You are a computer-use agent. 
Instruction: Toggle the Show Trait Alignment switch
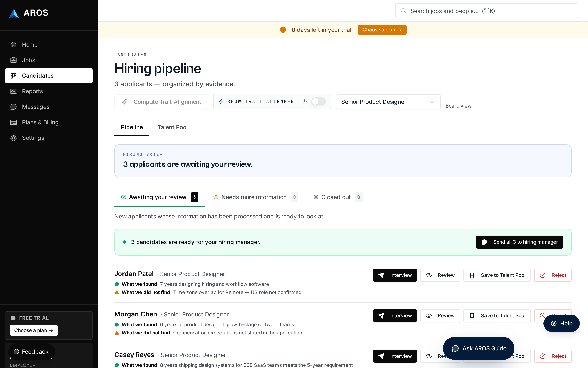tap(318, 101)
